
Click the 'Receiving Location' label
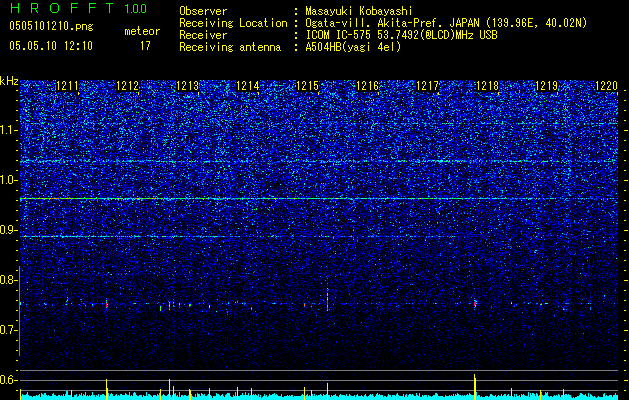(x=233, y=23)
